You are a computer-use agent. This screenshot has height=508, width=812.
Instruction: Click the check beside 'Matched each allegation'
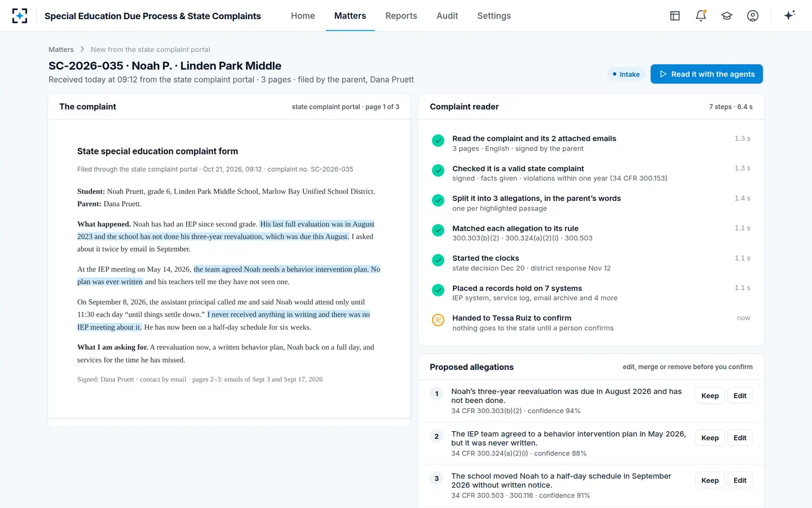[x=438, y=230]
